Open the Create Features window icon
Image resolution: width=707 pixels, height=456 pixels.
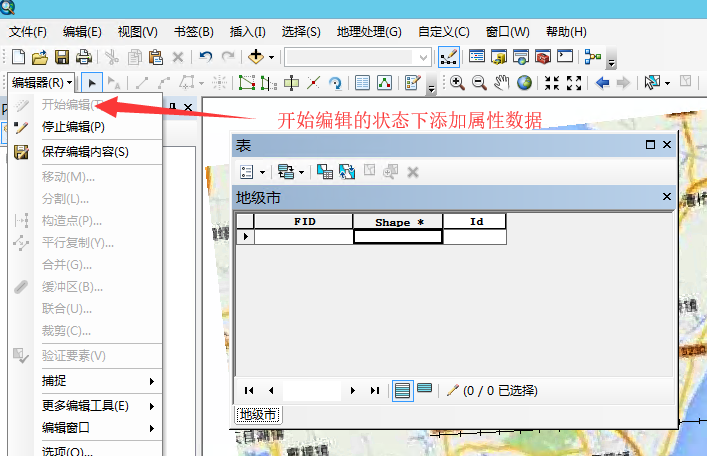point(413,83)
